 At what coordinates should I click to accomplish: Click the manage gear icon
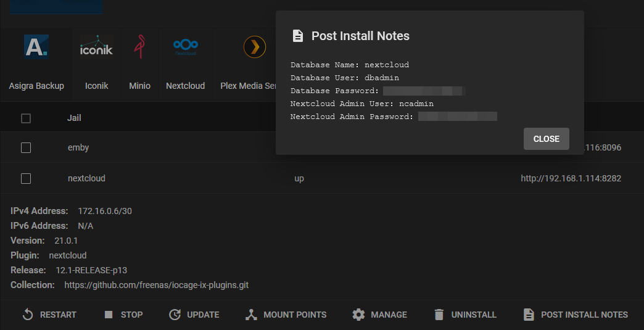358,315
